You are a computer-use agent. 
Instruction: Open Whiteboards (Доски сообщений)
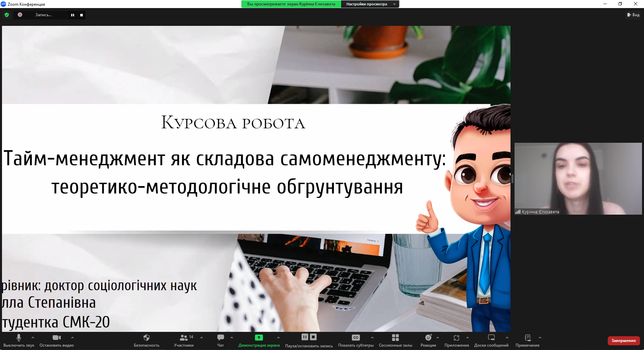pos(491,338)
